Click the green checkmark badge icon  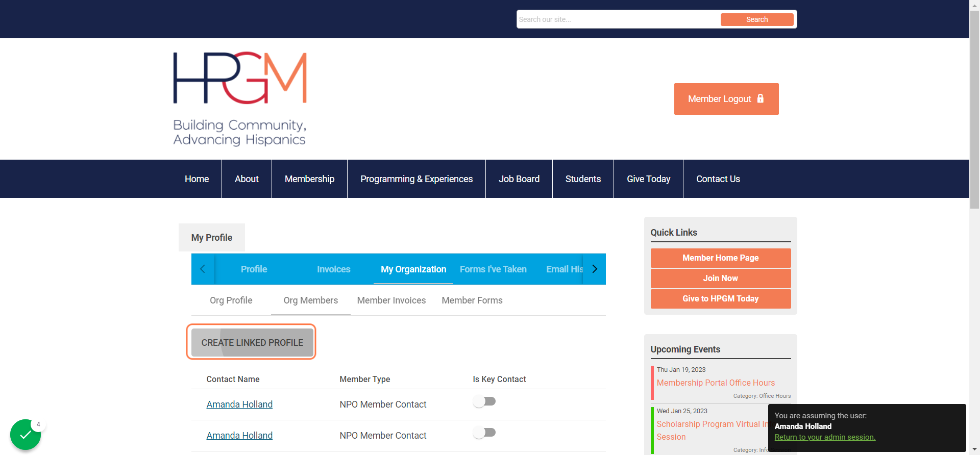click(x=26, y=435)
